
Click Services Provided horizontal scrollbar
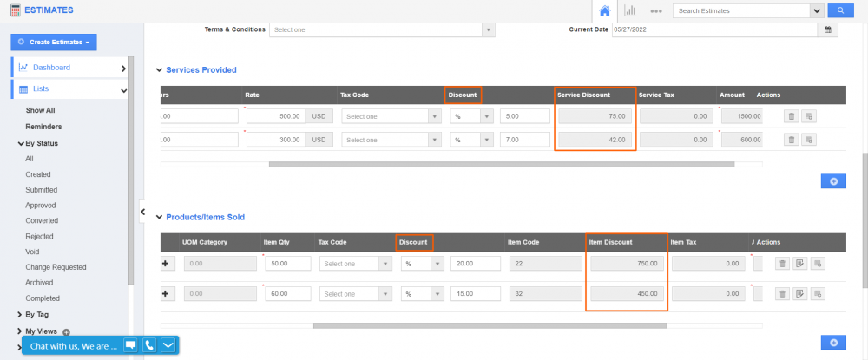click(501, 163)
